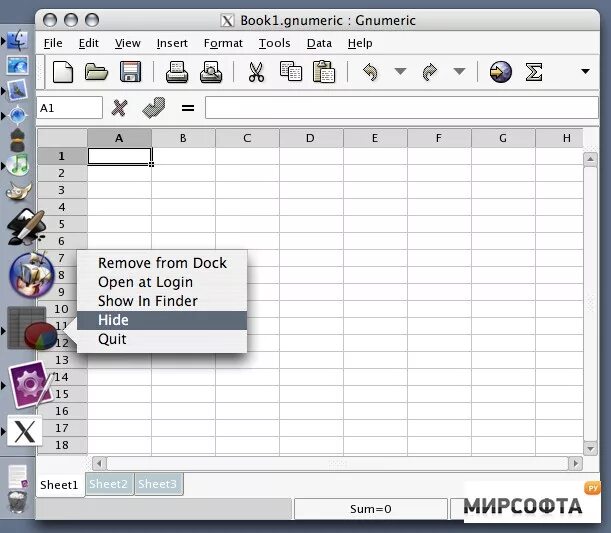Screen dimensions: 611x533
Task: Click the horizontal scrollbar left arrow
Action: point(99,464)
